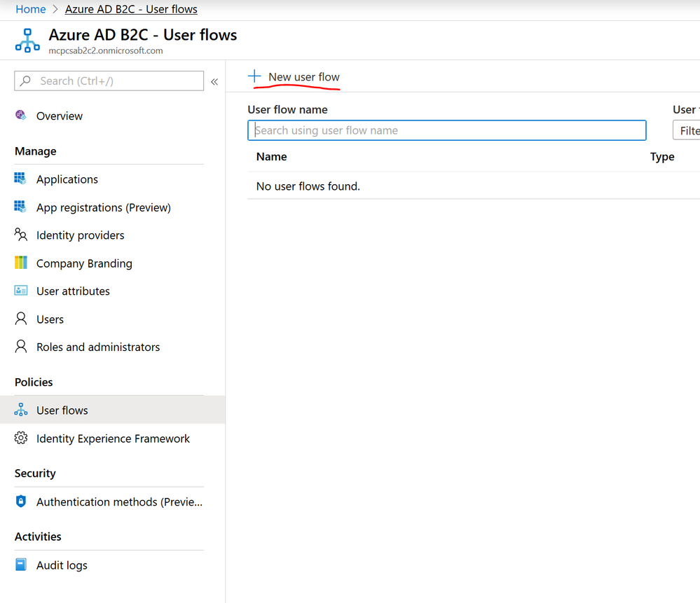Click the 'No user flows found.' message
The height and width of the screenshot is (603, 700).
coord(308,186)
